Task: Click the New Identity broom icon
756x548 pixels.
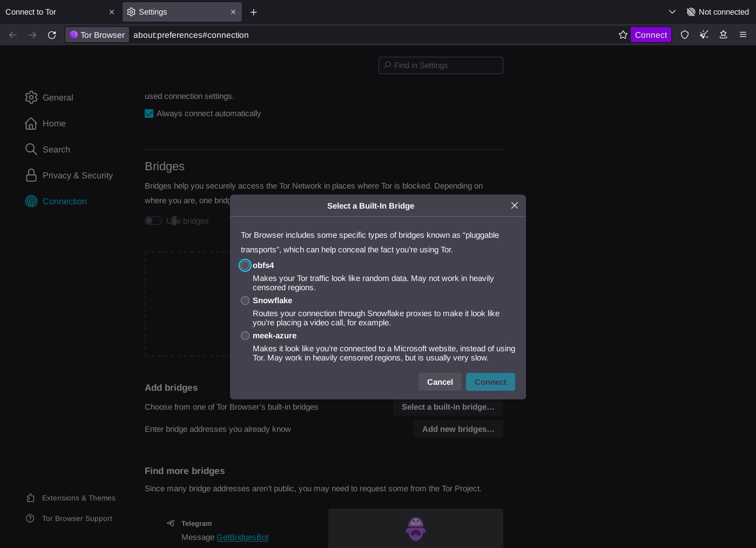Action: 704,35
